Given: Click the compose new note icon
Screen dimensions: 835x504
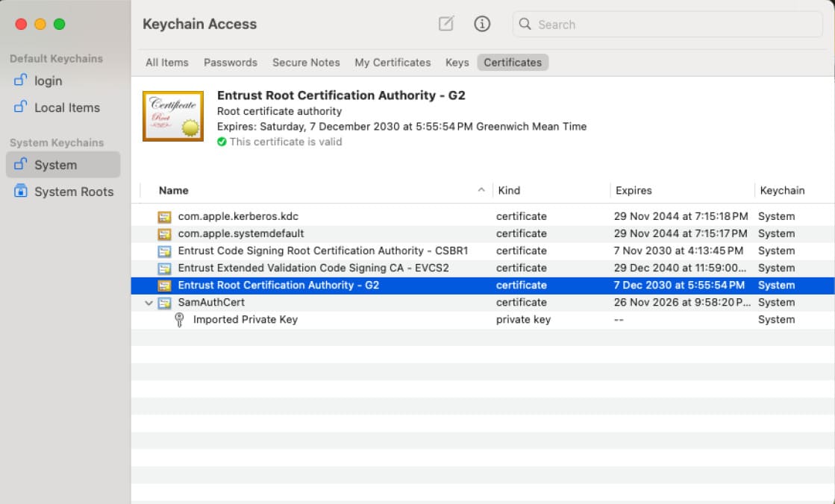Looking at the screenshot, I should [445, 24].
